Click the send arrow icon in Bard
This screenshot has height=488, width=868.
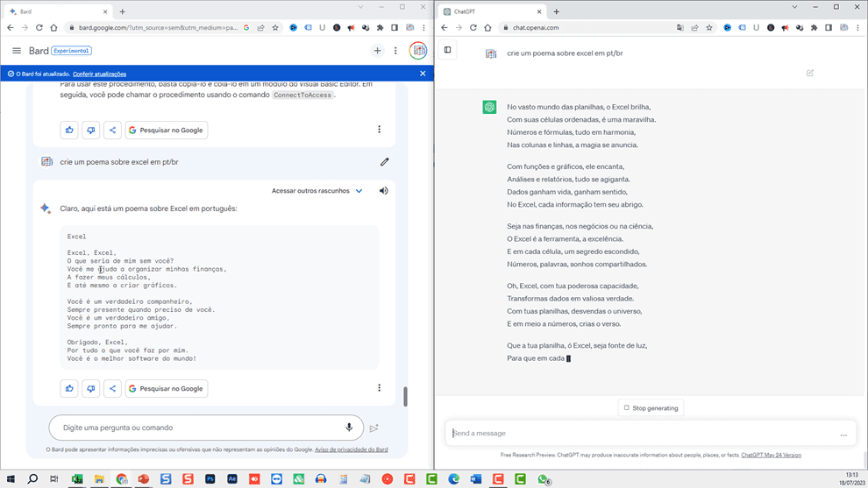tap(374, 428)
